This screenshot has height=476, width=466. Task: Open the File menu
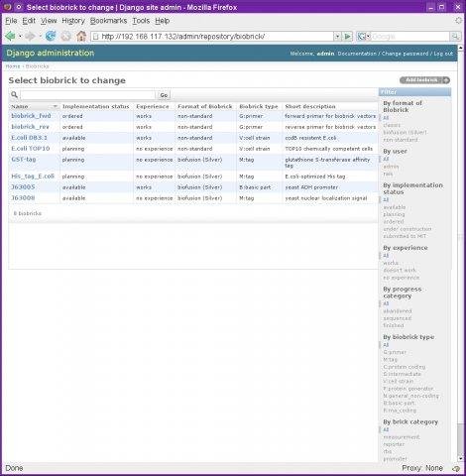pyautogui.click(x=11, y=21)
